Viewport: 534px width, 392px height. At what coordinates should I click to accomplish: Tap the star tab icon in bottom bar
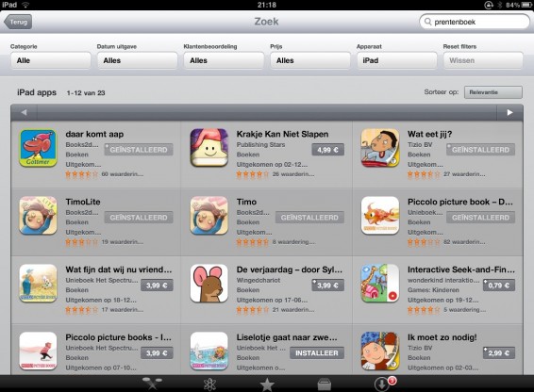pos(267,384)
